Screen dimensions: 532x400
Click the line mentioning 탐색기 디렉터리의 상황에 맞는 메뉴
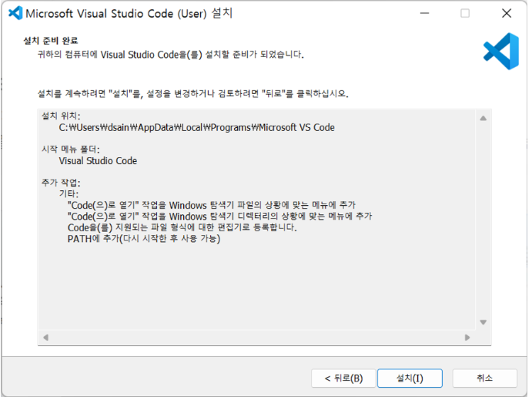[x=220, y=217]
